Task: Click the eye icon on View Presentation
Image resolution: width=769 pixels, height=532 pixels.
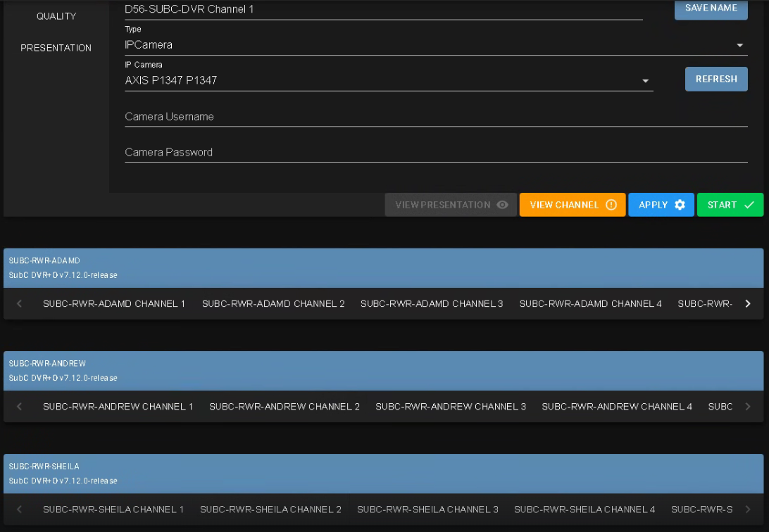Action: point(502,205)
